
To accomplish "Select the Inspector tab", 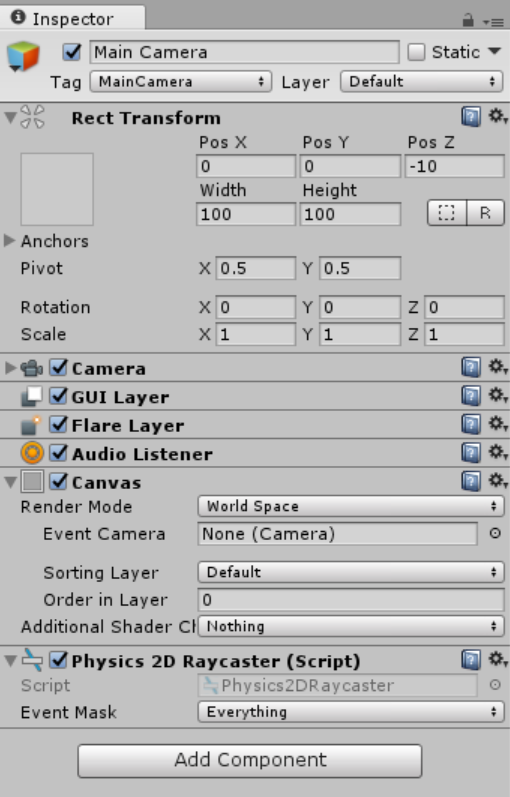I will 72,18.
